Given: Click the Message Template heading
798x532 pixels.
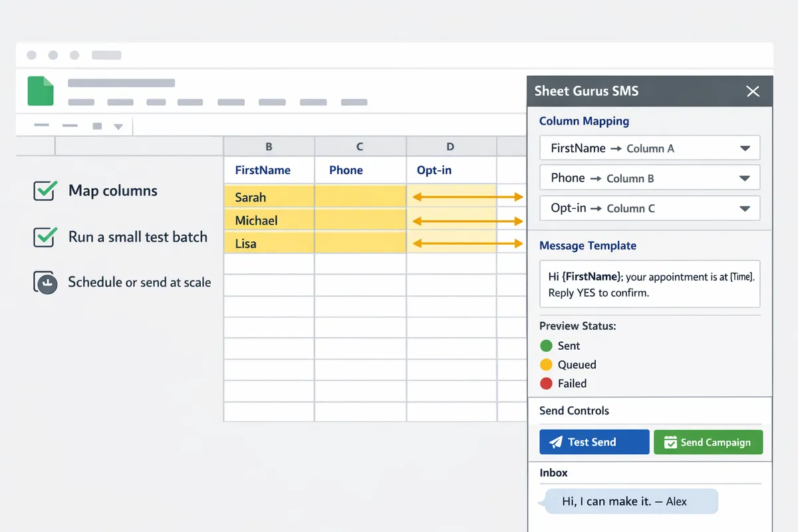Looking at the screenshot, I should pyautogui.click(x=588, y=245).
